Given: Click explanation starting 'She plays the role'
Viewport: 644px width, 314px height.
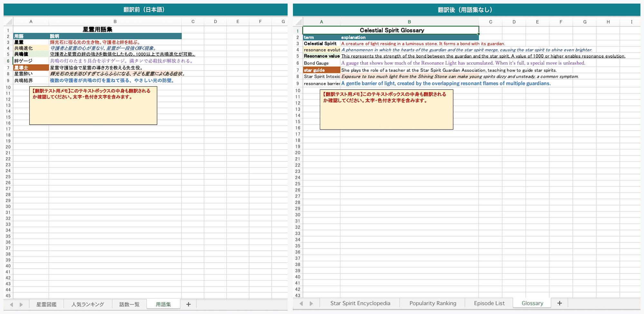Looking at the screenshot, I should (x=449, y=70).
